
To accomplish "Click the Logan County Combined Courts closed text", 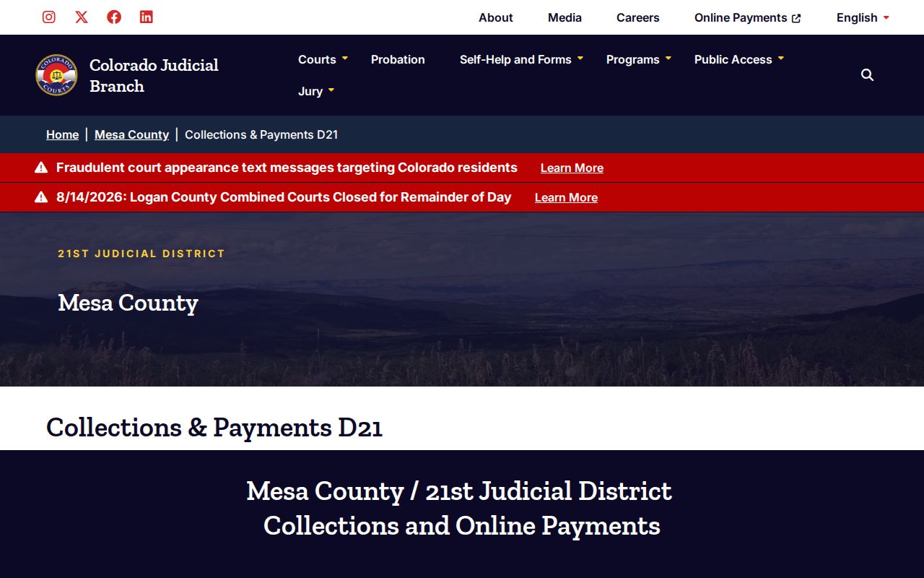I will (x=284, y=197).
